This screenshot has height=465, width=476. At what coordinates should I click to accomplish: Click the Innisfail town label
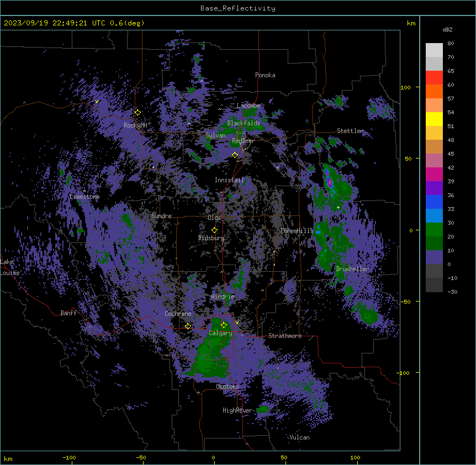tap(229, 180)
